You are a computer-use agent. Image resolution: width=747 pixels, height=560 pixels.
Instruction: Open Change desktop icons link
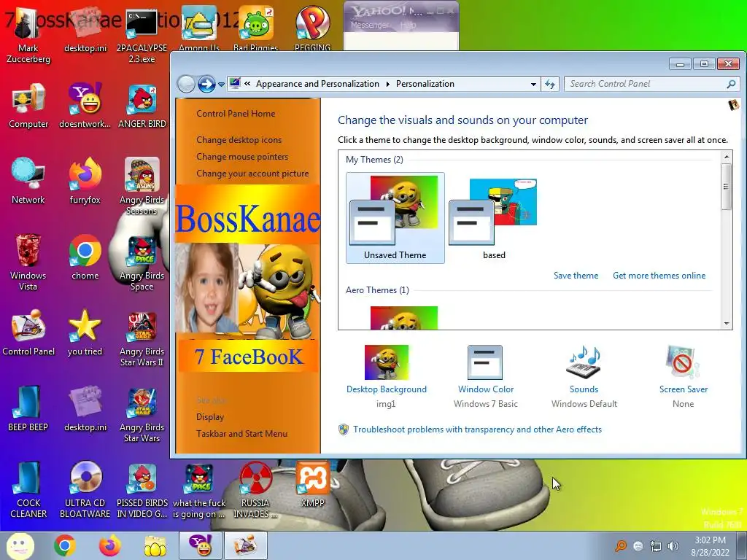pyautogui.click(x=239, y=139)
